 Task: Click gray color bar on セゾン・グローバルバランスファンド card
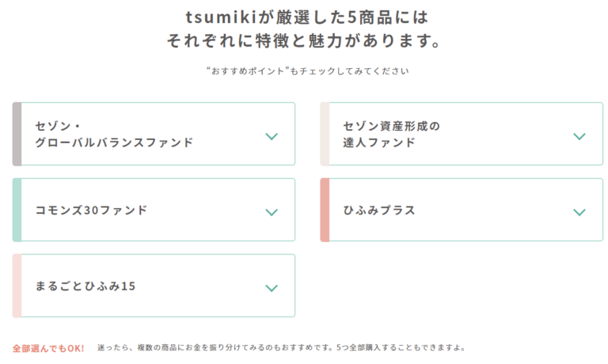(x=17, y=134)
